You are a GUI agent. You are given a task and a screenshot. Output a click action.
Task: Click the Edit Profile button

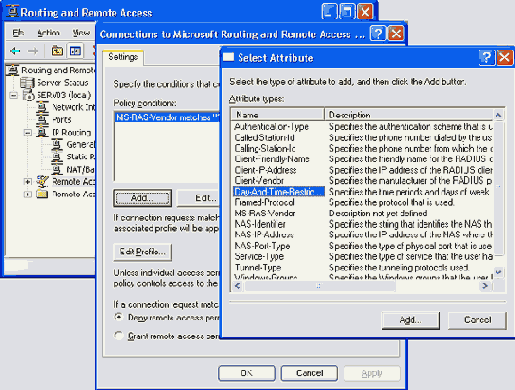[143, 252]
